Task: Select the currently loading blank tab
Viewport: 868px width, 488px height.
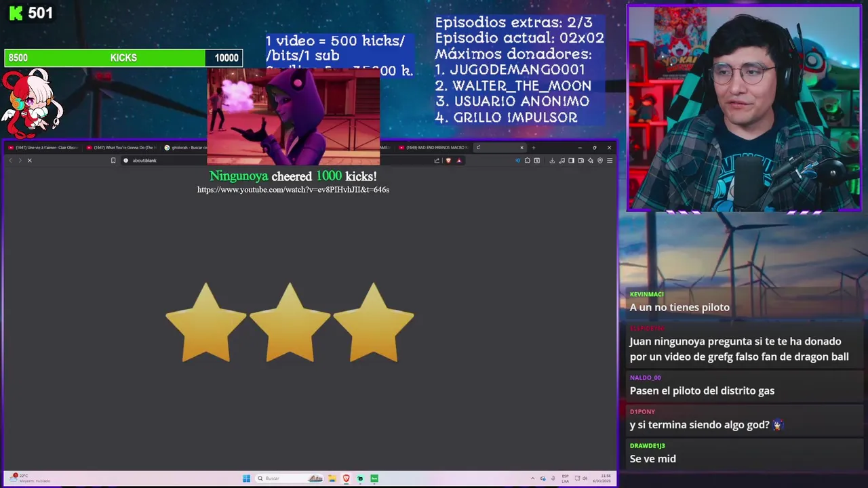Action: [500, 148]
